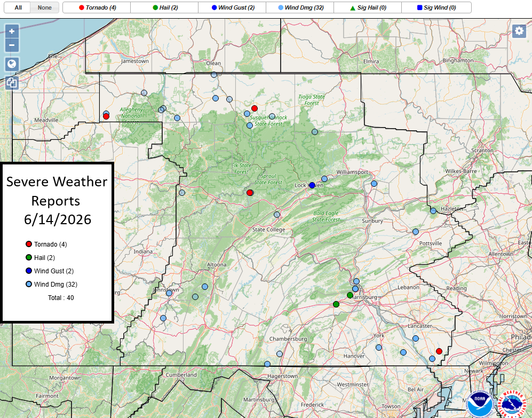The width and height of the screenshot is (532, 418).
Task: Click the wind damage marker beside Hazleton
Action: [433, 211]
